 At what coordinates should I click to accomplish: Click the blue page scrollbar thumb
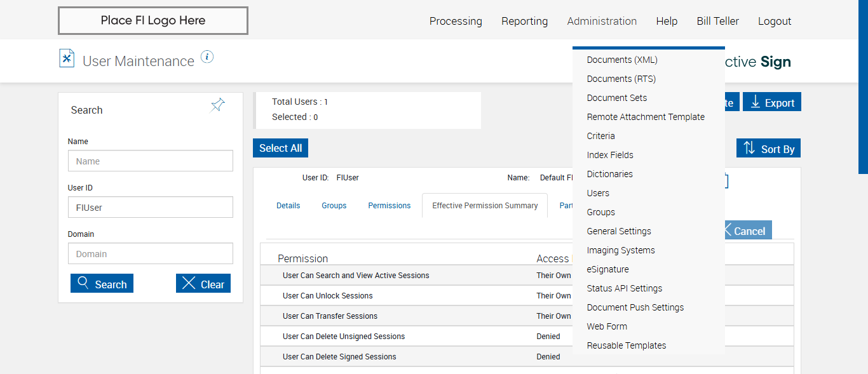click(863, 86)
